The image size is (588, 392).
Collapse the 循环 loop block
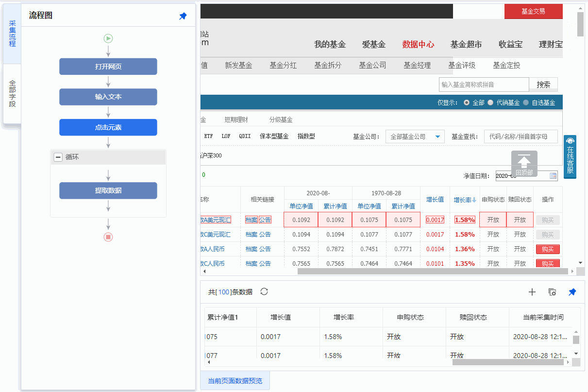[x=58, y=157]
